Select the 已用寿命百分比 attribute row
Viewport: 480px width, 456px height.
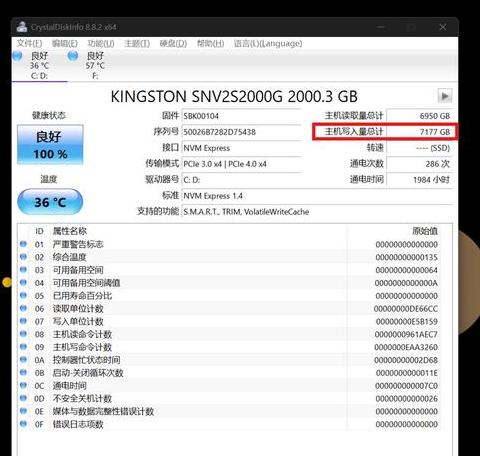click(x=229, y=296)
